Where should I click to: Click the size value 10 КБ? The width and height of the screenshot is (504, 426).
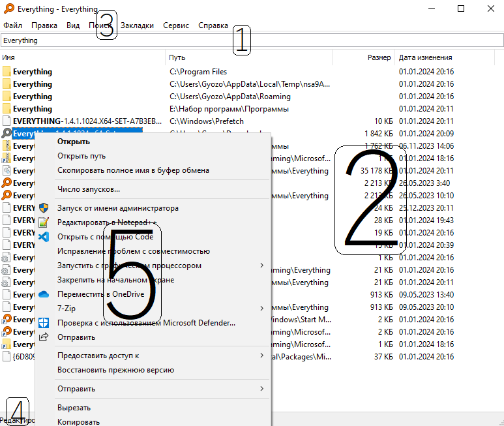tap(383, 121)
